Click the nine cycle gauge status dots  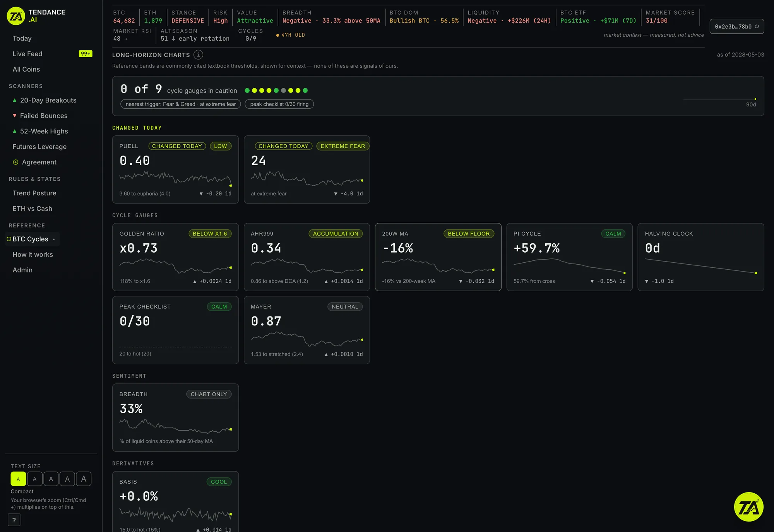pos(276,91)
